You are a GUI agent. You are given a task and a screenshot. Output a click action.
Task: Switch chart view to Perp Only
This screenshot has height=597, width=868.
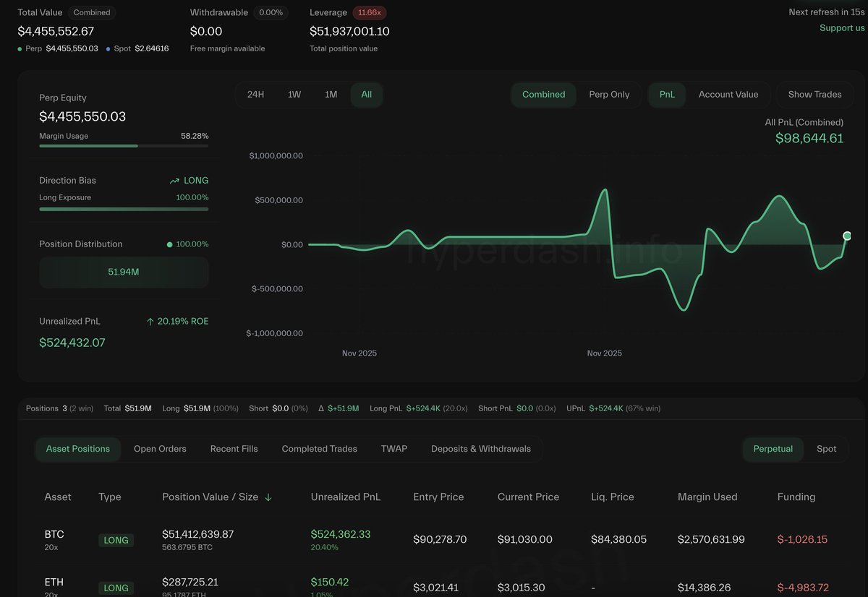click(x=609, y=95)
